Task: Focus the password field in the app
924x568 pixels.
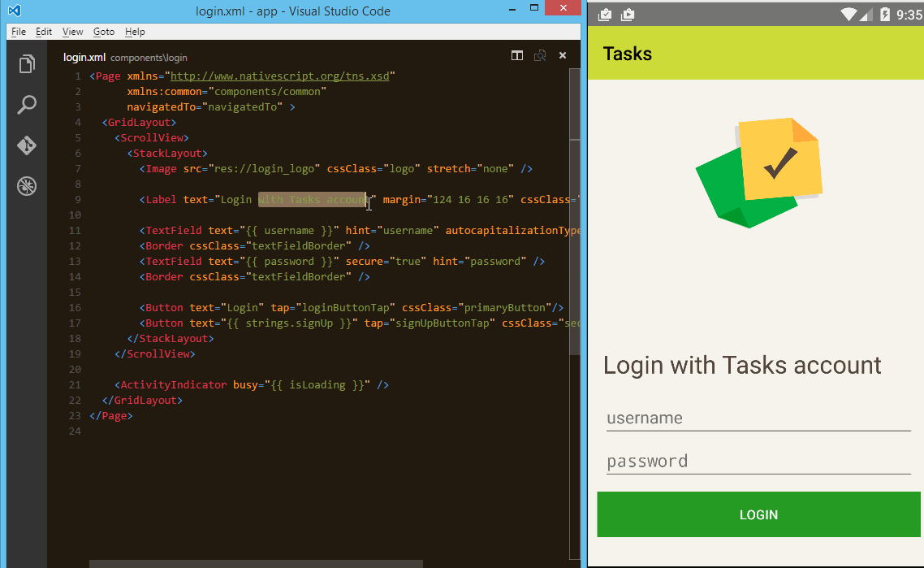Action: pos(758,462)
